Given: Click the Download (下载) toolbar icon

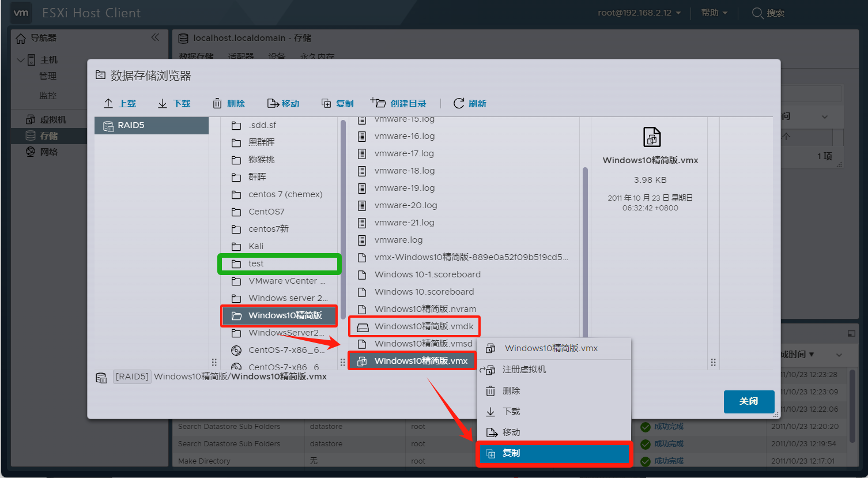Looking at the screenshot, I should point(163,103).
